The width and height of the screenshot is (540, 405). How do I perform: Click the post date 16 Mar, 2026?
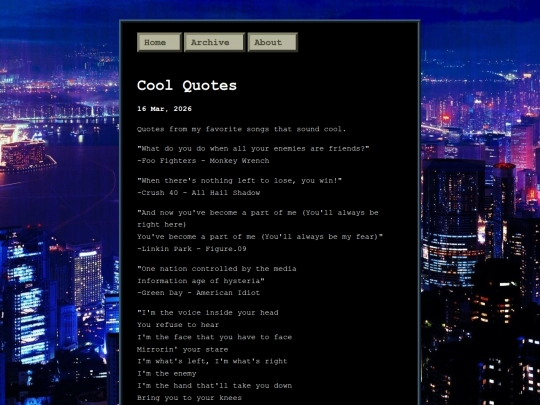(164, 109)
